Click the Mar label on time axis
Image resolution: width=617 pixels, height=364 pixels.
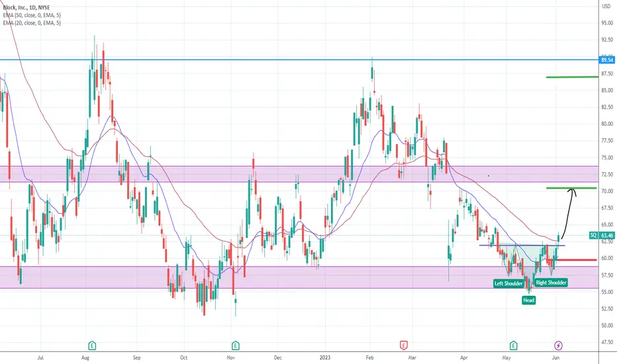point(412,357)
